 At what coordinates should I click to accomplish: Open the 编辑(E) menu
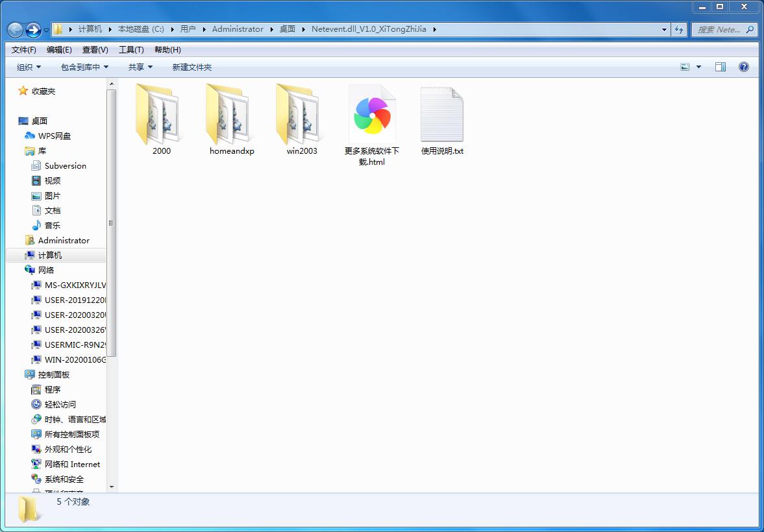[59, 50]
